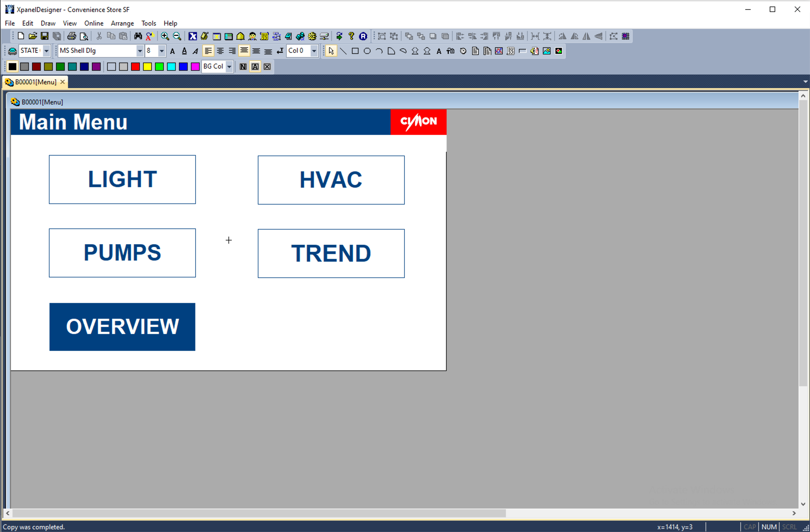Toggle the boxed A text background button
This screenshot has height=532, width=810.
point(255,67)
